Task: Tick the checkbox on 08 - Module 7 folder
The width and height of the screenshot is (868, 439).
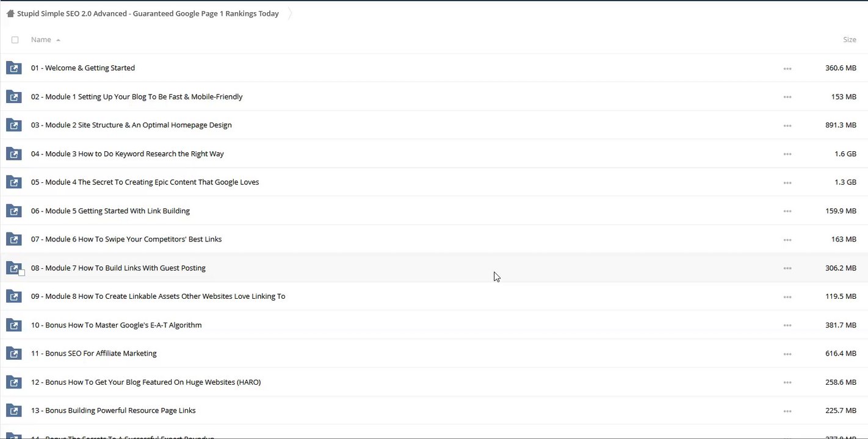Action: (21, 273)
